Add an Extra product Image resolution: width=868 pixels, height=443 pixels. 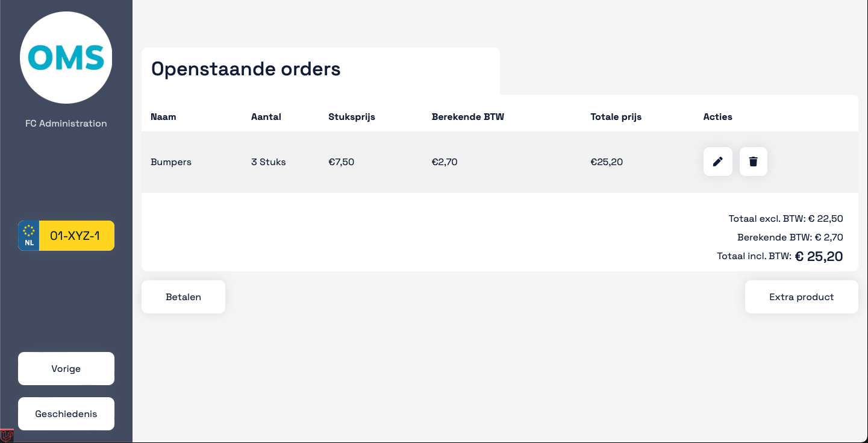point(801,297)
